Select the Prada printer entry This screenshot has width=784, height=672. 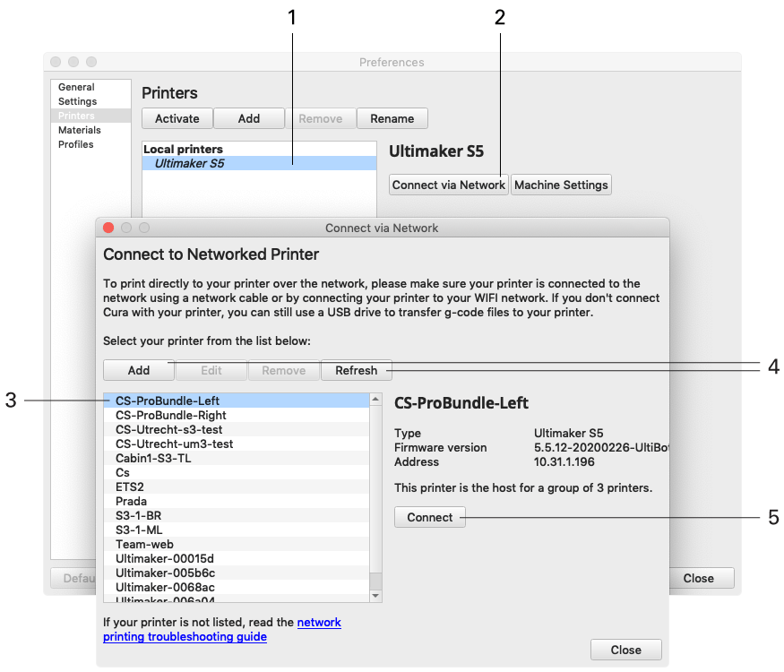tap(131, 501)
